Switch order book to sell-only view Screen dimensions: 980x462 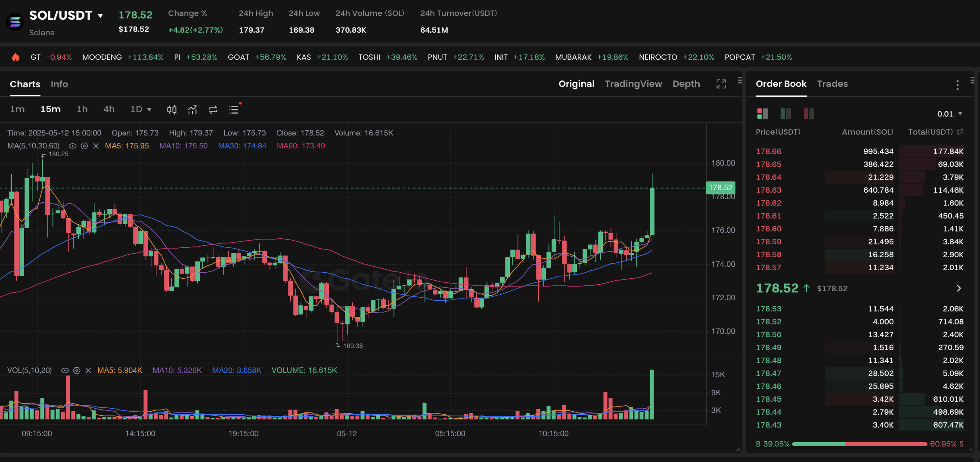tap(809, 114)
